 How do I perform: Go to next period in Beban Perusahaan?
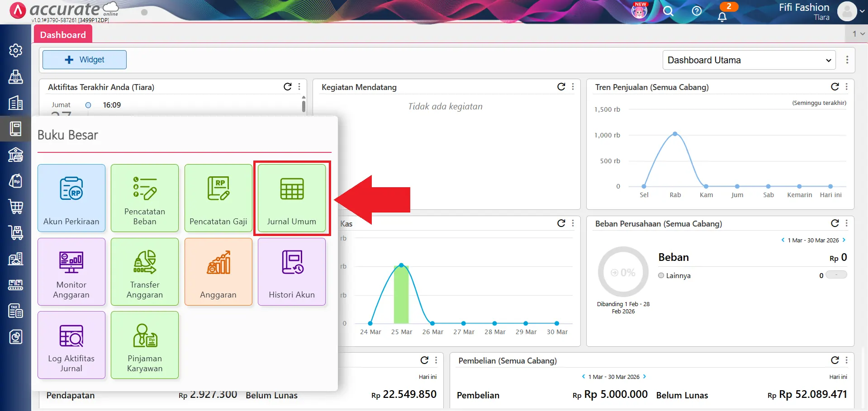click(x=844, y=240)
